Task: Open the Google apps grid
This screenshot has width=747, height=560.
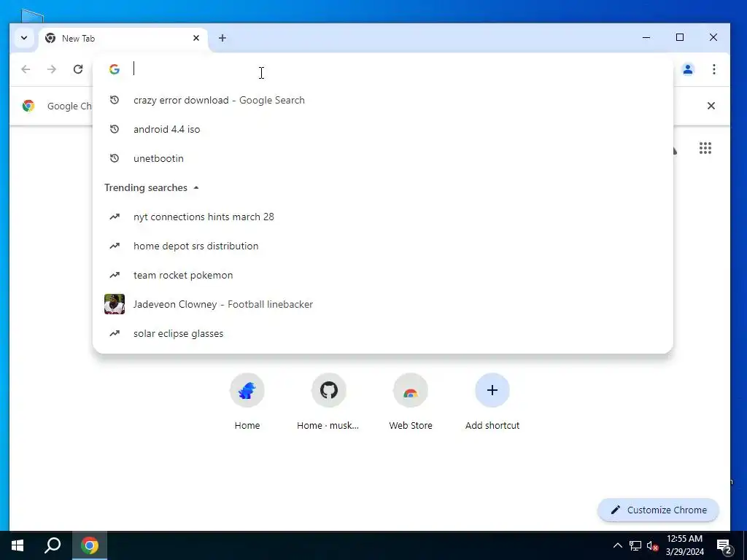Action: [705, 148]
